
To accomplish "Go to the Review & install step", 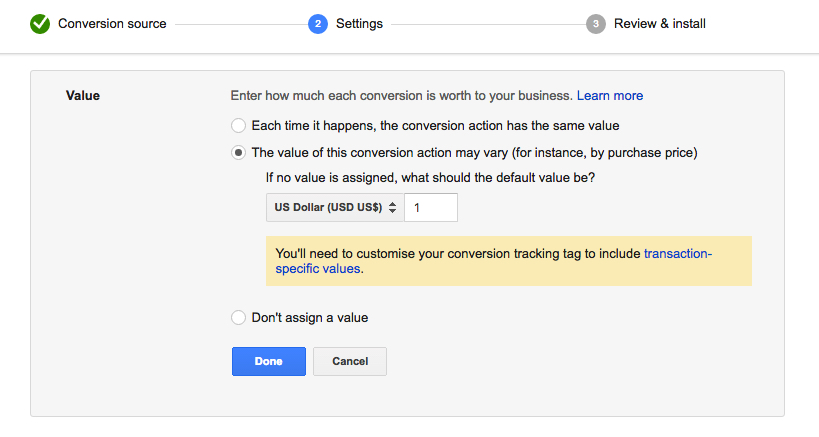I will coord(660,23).
